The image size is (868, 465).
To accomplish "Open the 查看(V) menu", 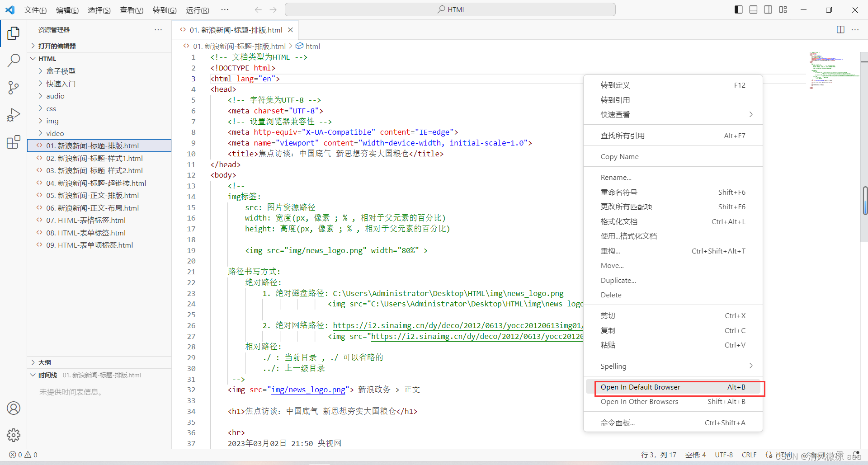I will click(x=132, y=10).
